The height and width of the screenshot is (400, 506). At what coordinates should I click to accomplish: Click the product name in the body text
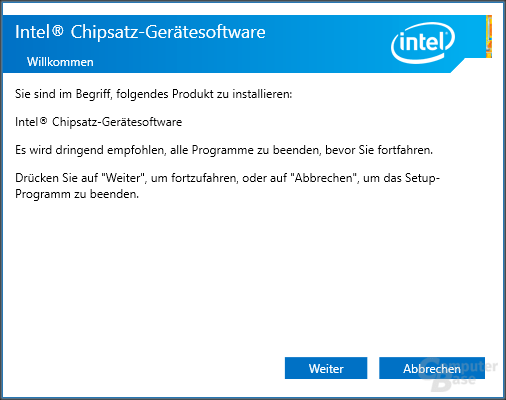coord(98,122)
